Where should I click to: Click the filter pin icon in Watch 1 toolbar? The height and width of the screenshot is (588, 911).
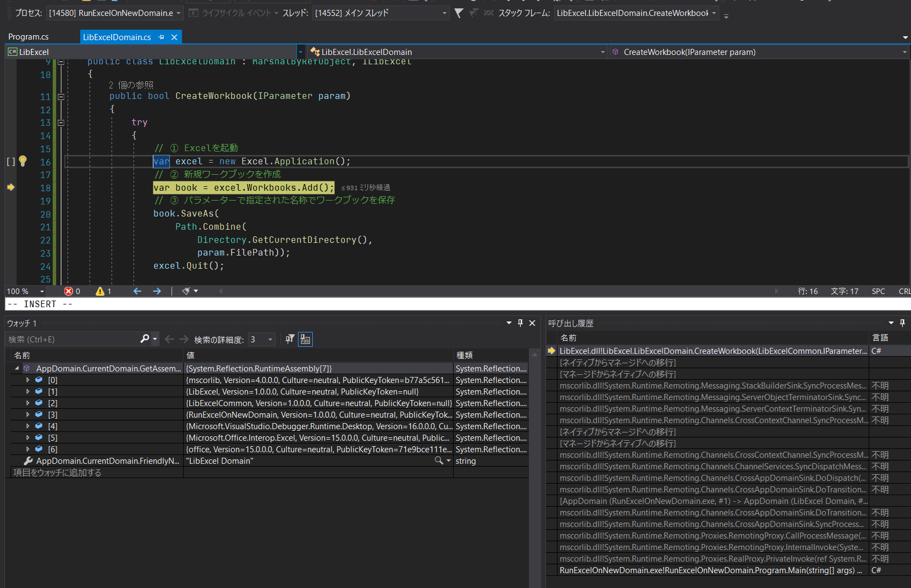pos(289,339)
